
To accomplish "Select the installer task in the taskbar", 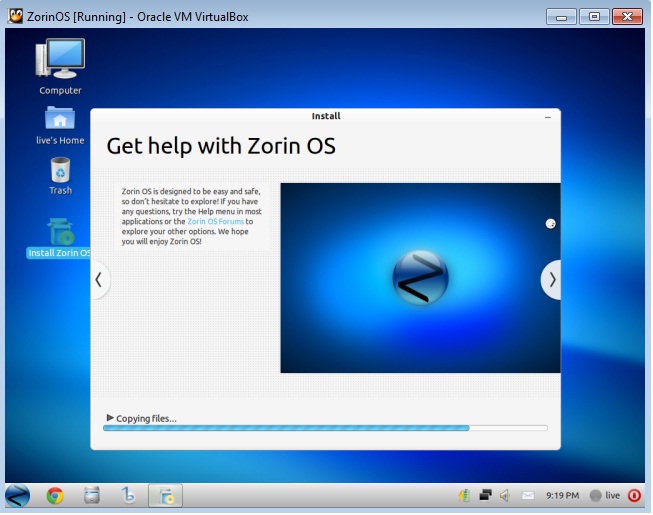I will tap(165, 495).
